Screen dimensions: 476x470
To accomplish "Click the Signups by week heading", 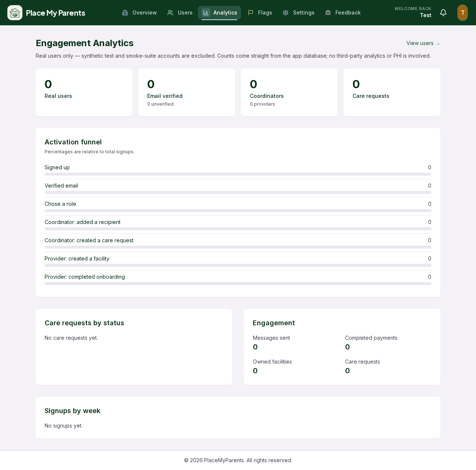I will point(73,411).
